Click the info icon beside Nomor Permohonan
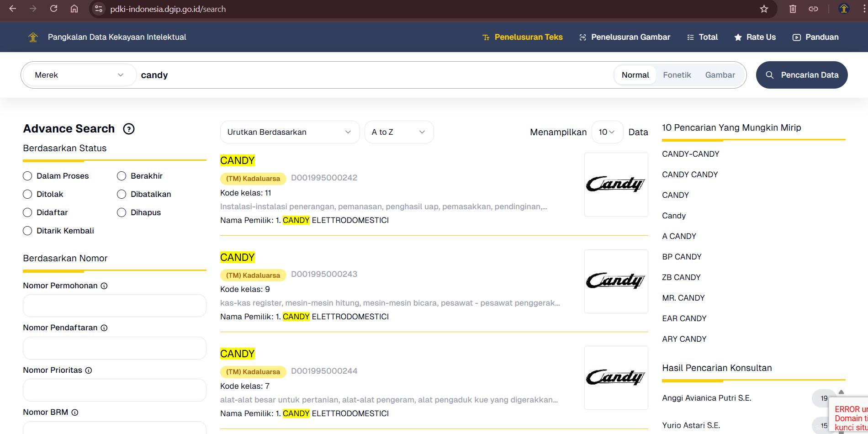Viewport: 868px width, 434px height. 104,286
